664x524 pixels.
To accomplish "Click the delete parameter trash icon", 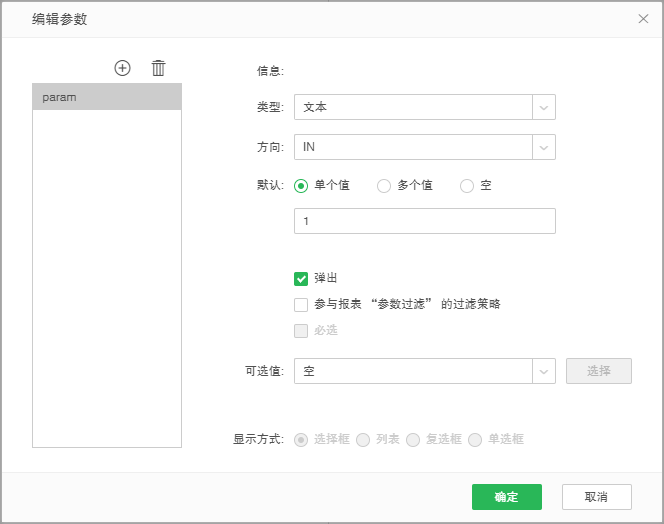I will coord(158,68).
